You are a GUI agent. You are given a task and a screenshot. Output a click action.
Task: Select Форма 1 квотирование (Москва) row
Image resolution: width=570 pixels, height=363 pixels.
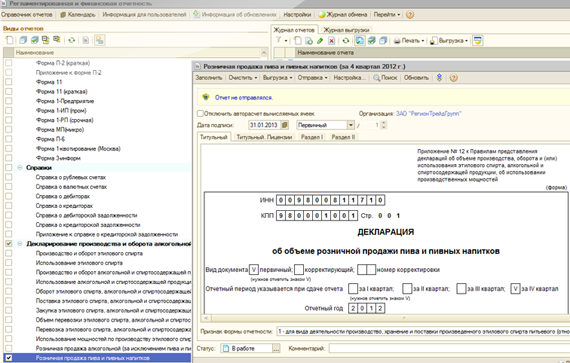[x=97, y=149]
